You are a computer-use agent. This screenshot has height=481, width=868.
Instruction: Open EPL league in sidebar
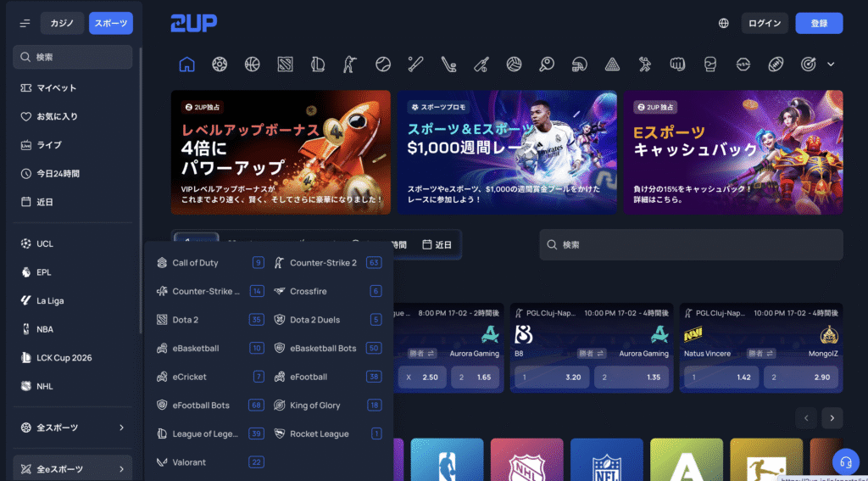pyautogui.click(x=73, y=272)
